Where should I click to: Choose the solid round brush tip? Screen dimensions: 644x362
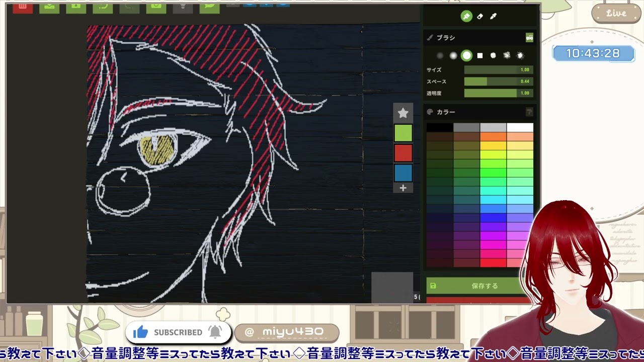(x=467, y=55)
